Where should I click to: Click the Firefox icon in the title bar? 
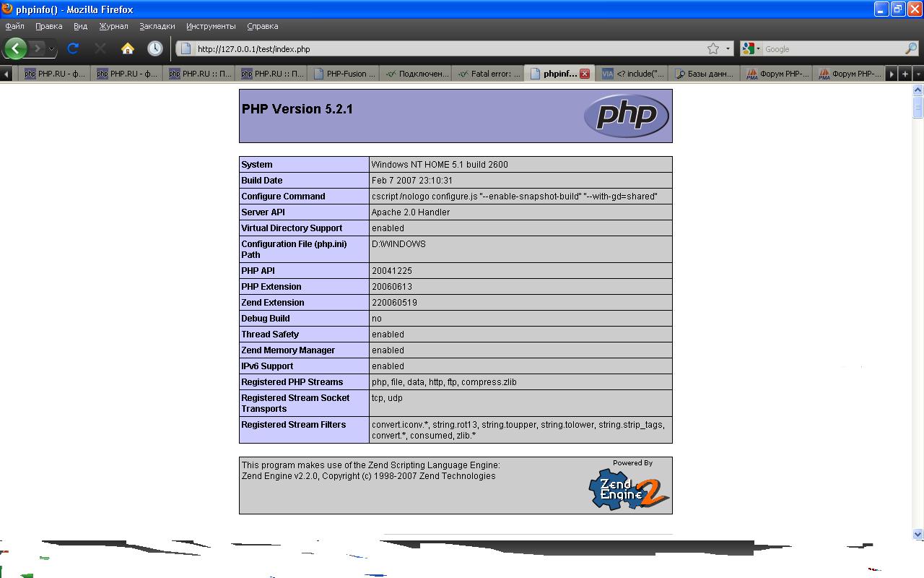point(8,9)
